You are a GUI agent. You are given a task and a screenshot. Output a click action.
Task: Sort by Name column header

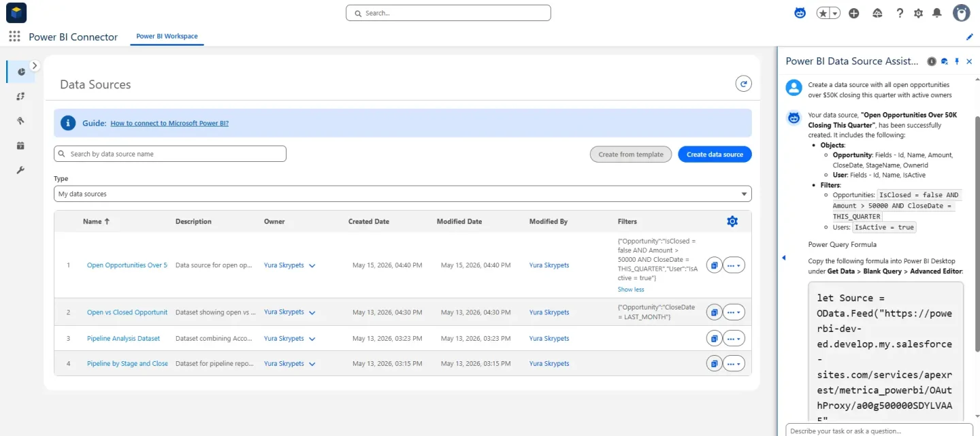pyautogui.click(x=96, y=221)
